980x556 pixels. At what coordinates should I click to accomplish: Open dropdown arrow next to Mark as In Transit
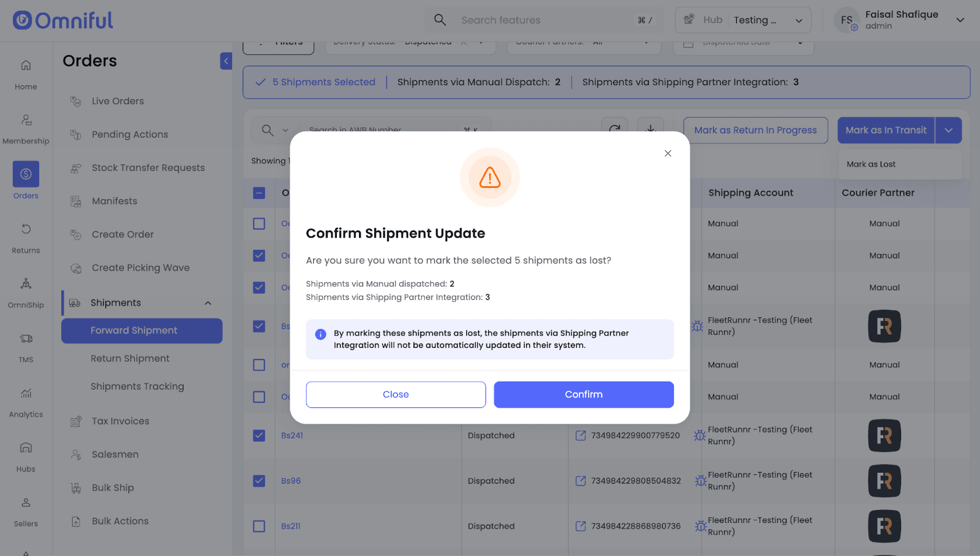(948, 130)
